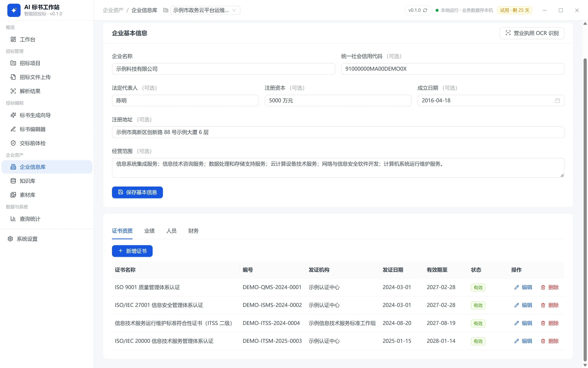The image size is (588, 368).
Task: Go to 招标文件上传 in the sidebar
Action: tap(47, 77)
